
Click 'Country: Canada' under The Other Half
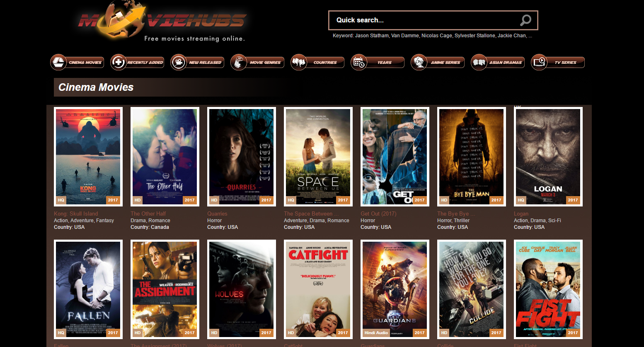coord(150,227)
